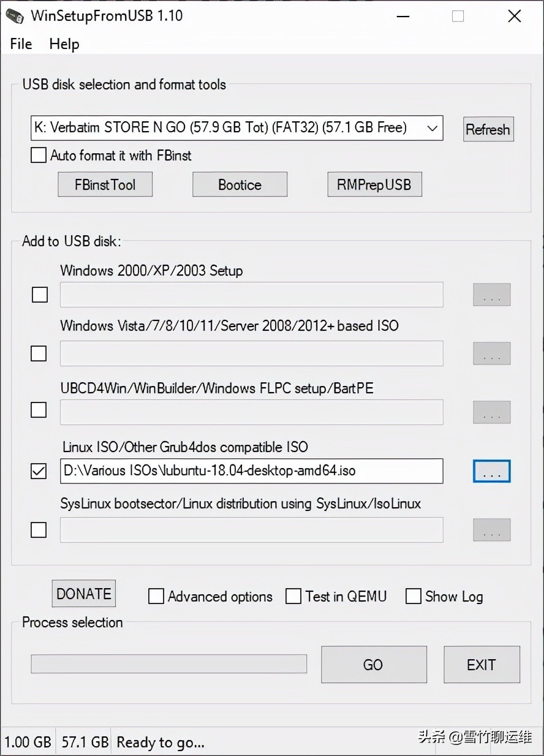This screenshot has width=544, height=756.
Task: Launch the FBinstTool utility
Action: (105, 184)
